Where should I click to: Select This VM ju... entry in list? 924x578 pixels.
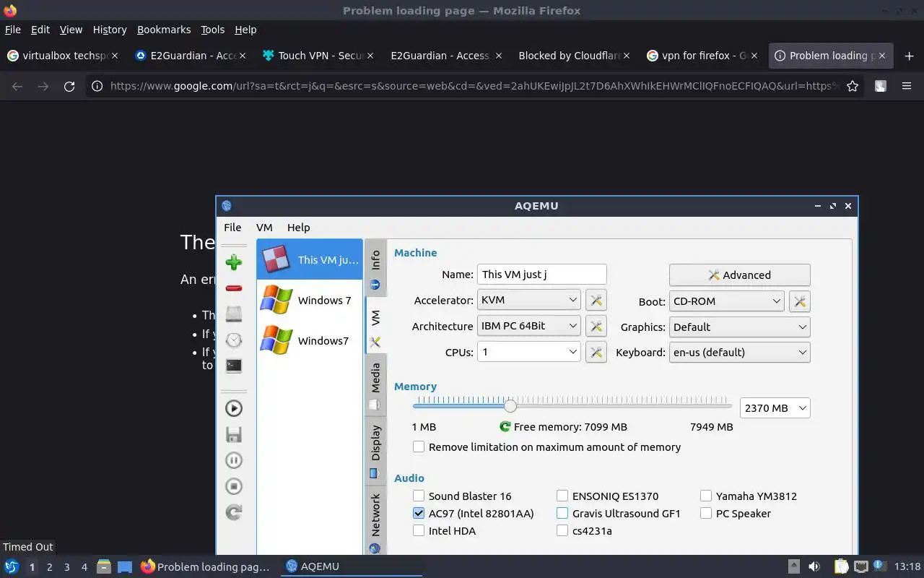[x=310, y=259]
